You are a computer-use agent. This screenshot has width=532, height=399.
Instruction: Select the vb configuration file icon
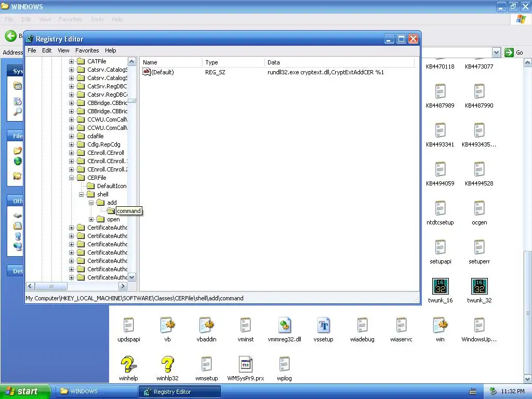click(168, 325)
